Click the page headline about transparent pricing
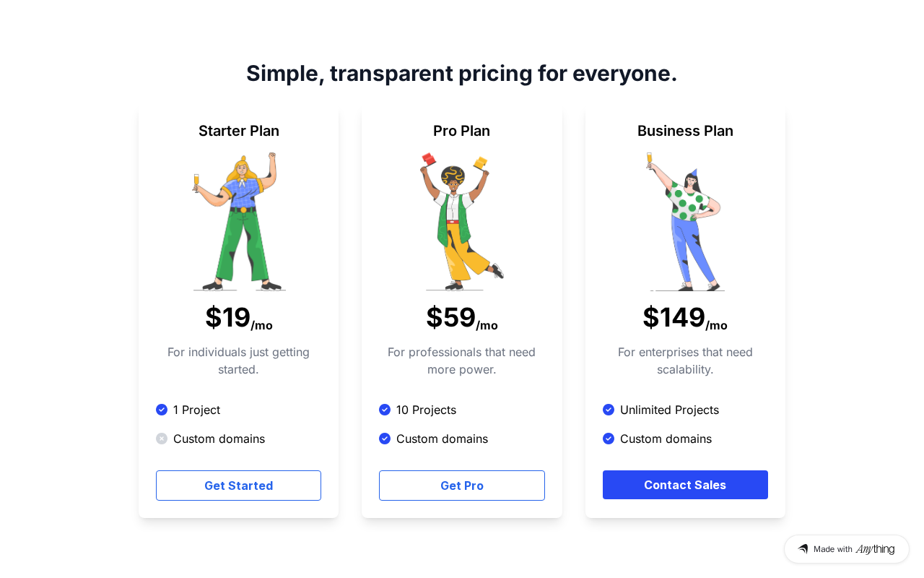 pyautogui.click(x=462, y=73)
